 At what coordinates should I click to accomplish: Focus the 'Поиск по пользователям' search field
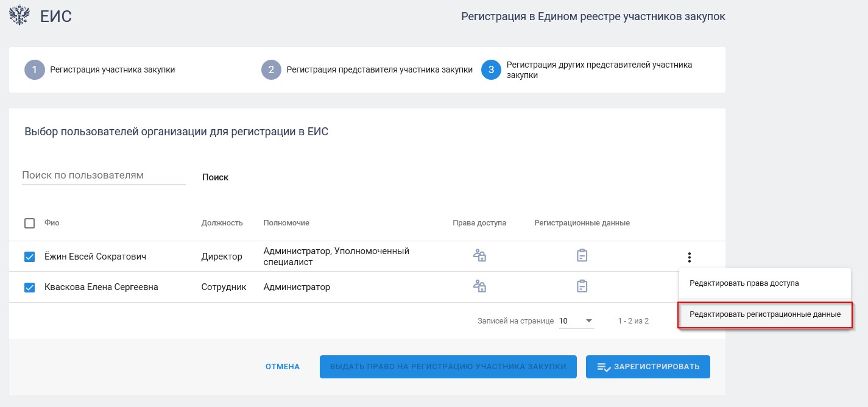point(104,175)
